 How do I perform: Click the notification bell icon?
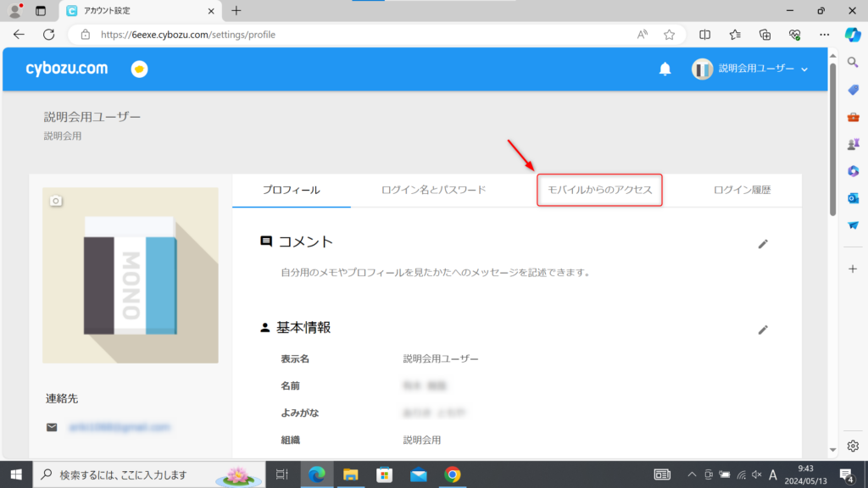click(665, 69)
